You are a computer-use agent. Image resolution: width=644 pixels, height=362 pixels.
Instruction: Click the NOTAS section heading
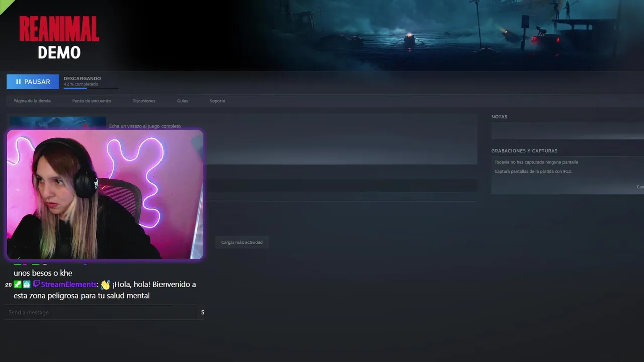point(499,117)
